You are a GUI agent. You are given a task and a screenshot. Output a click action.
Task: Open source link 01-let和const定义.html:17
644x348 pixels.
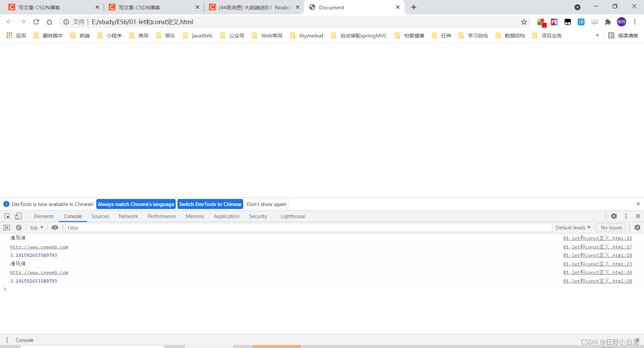coord(597,247)
